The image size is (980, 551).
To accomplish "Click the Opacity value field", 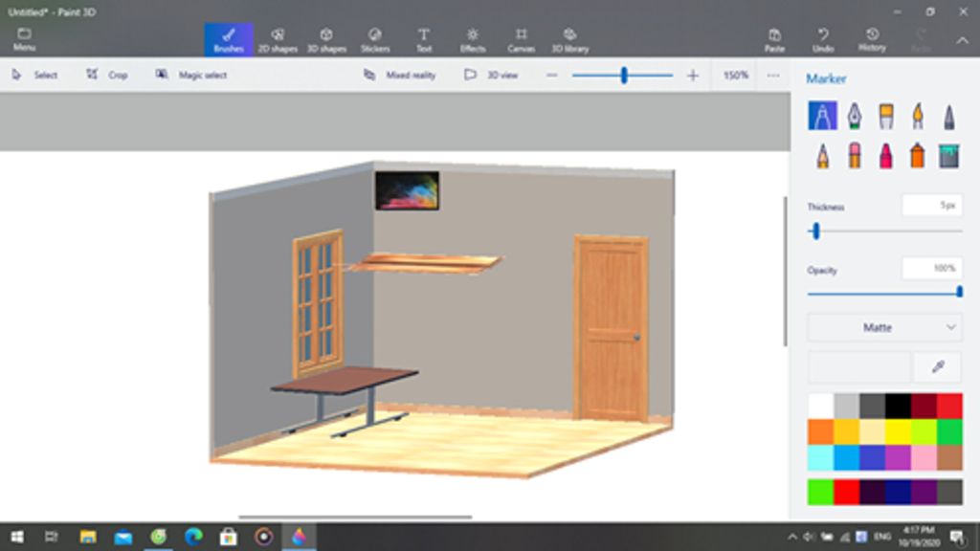I will point(932,269).
